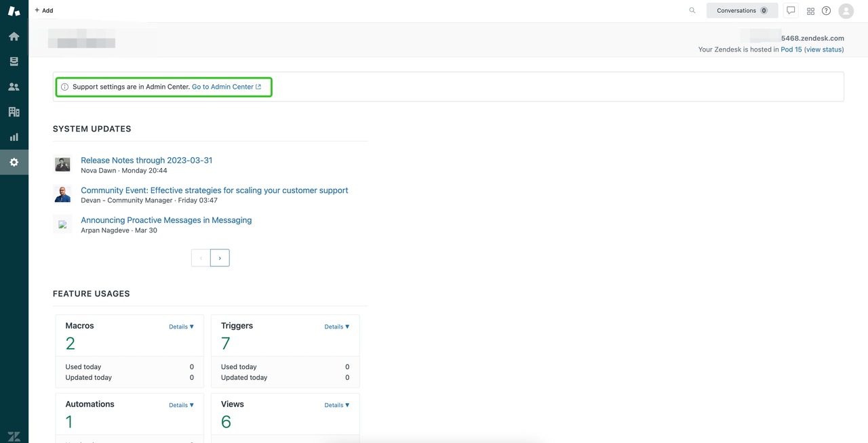This screenshot has width=868, height=443.
Task: Open Reporting bar chart icon
Action: tap(14, 137)
